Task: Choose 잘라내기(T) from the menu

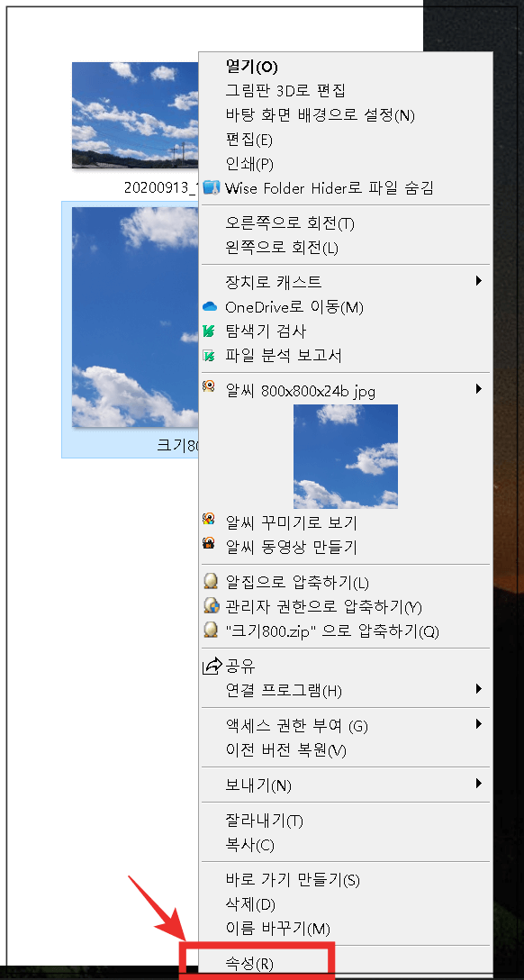Action: coord(264,821)
